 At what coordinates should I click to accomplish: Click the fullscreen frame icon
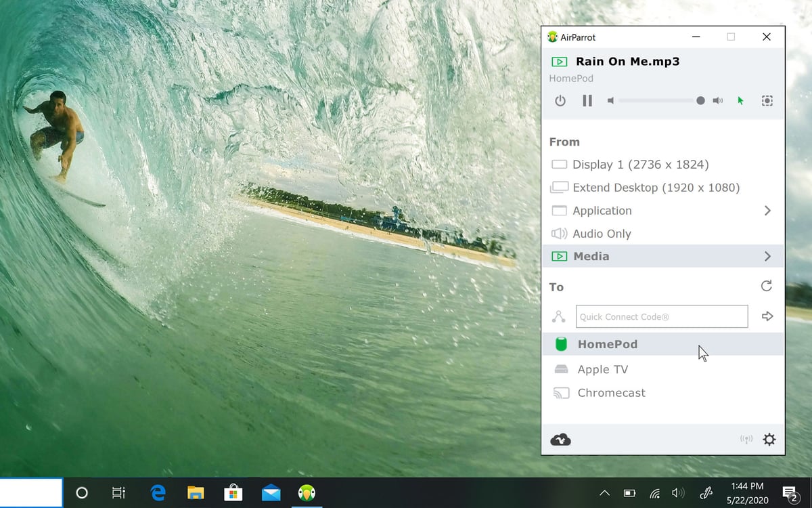pos(767,101)
